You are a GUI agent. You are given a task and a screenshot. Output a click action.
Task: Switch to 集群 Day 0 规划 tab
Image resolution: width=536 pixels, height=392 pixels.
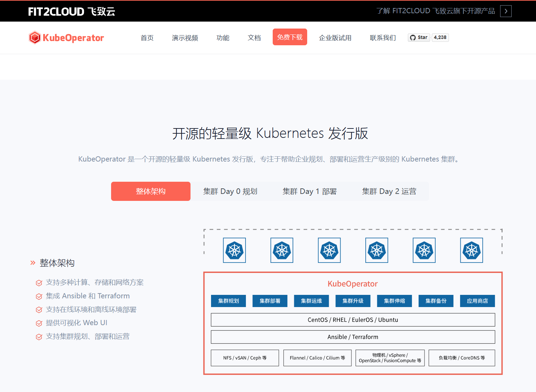[x=230, y=191]
